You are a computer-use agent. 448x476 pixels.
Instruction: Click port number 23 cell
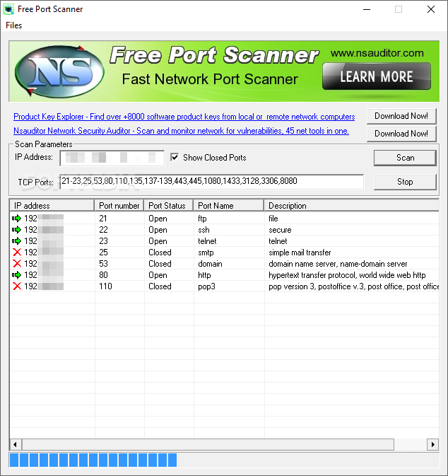[103, 241]
